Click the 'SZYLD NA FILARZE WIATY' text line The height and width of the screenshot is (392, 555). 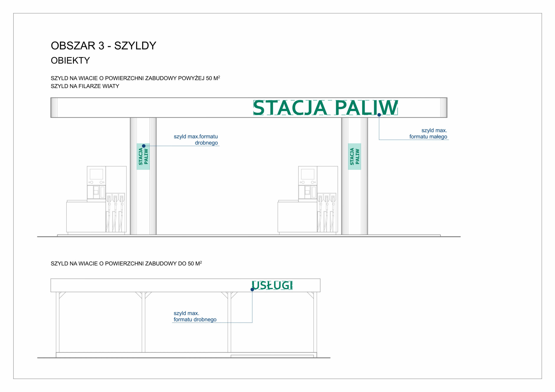[85, 86]
